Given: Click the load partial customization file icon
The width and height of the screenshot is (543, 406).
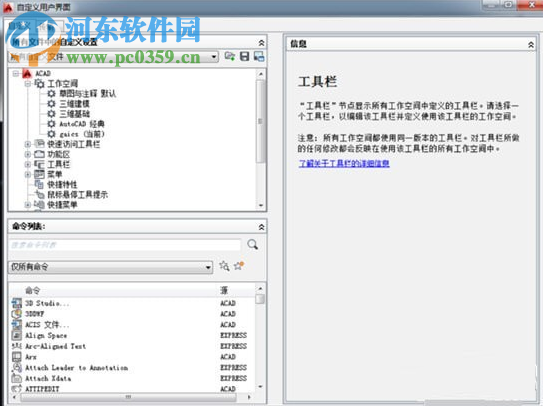Looking at the screenshot, I should pyautogui.click(x=230, y=56).
